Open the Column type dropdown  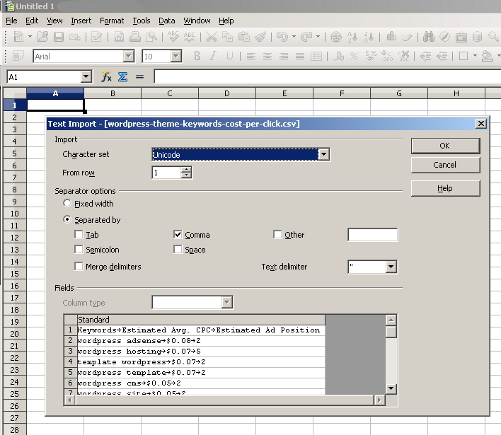[x=227, y=302]
